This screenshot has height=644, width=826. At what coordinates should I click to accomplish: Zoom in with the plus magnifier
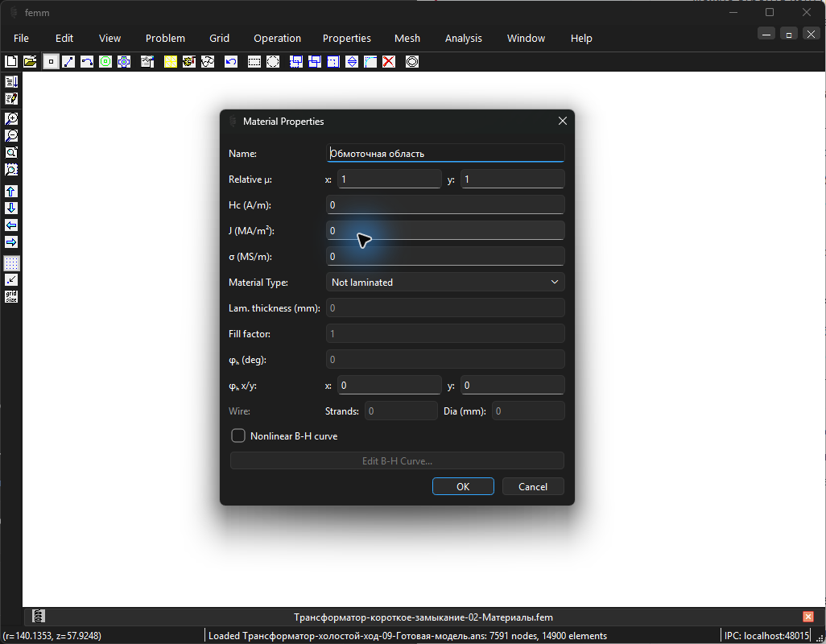tap(11, 118)
